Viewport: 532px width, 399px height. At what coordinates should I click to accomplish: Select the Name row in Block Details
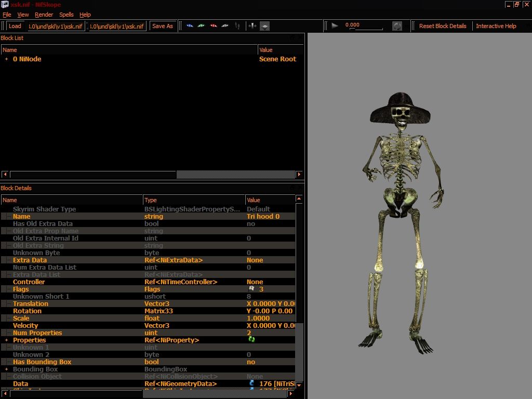[x=148, y=217]
